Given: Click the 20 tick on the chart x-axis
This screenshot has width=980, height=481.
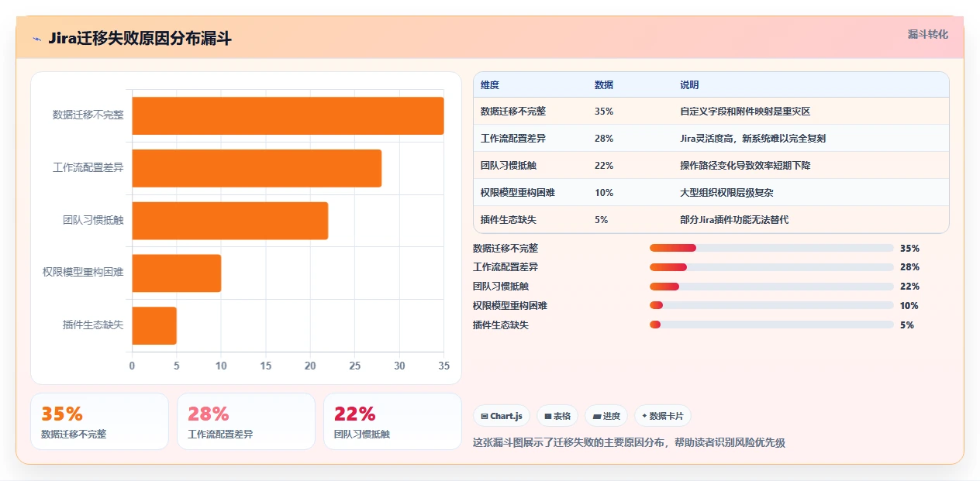Looking at the screenshot, I should click(310, 366).
